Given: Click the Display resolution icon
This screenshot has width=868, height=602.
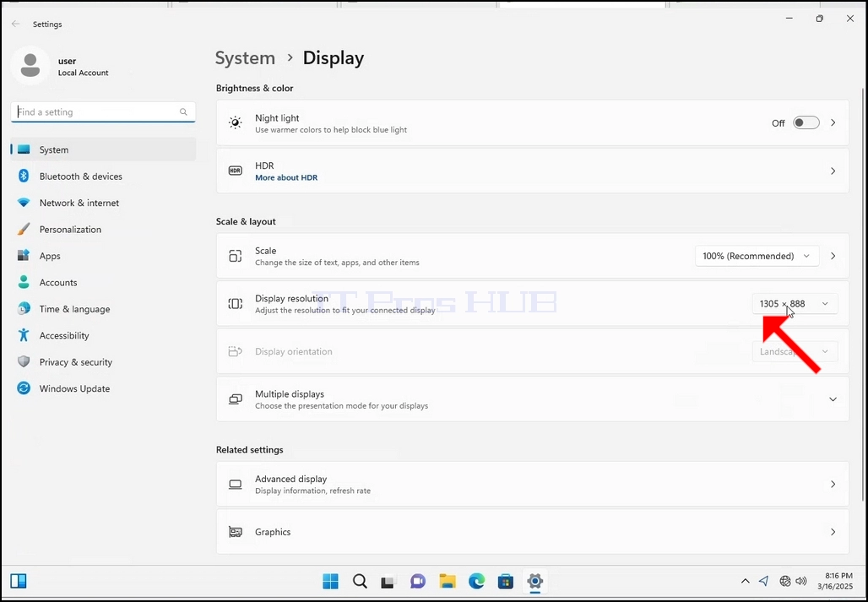Looking at the screenshot, I should tap(236, 303).
